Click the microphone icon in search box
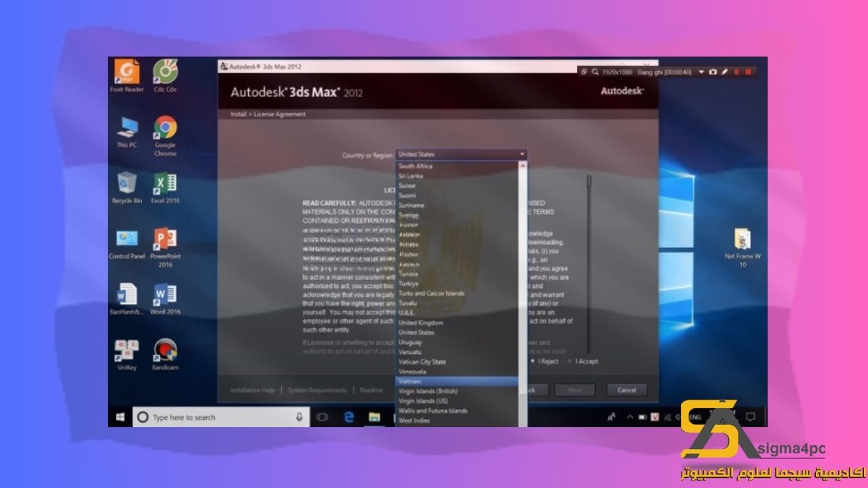Viewport: 868px width, 488px height. tap(299, 417)
